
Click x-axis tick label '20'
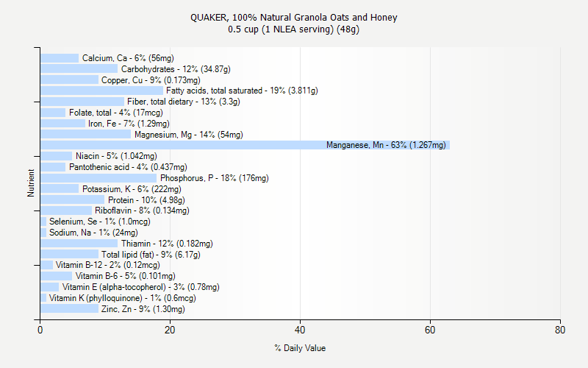coord(170,330)
